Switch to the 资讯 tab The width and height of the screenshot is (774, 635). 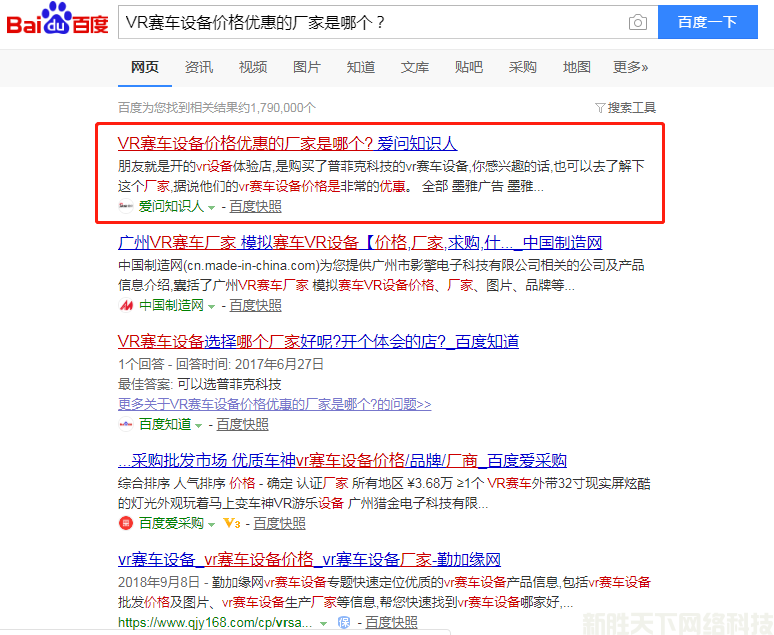tap(199, 67)
